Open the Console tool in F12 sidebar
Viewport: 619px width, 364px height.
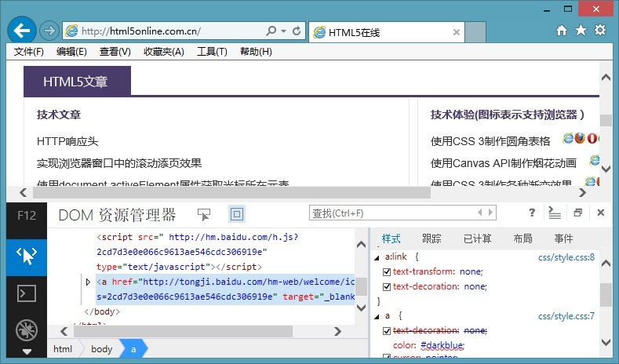pos(27,293)
